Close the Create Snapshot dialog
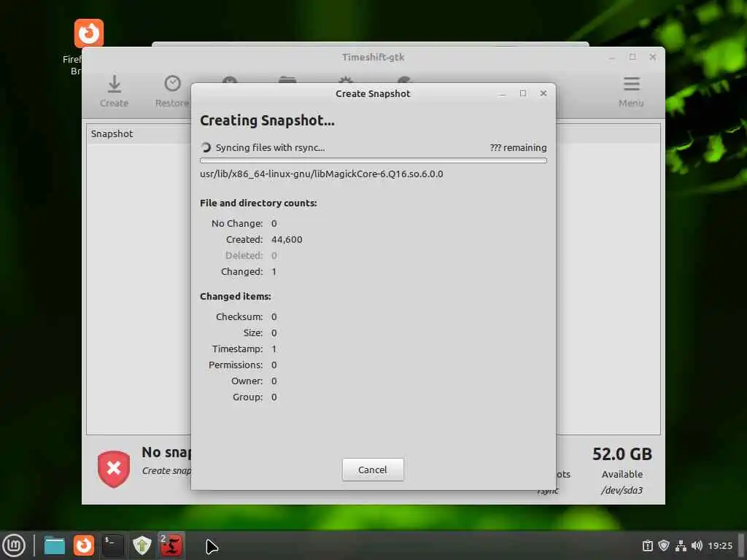The width and height of the screenshot is (747, 560). tap(543, 93)
